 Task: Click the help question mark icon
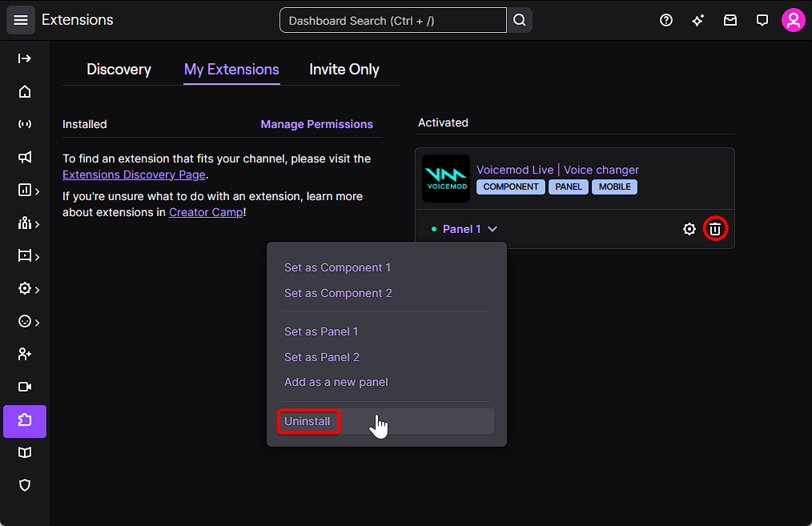(x=666, y=21)
